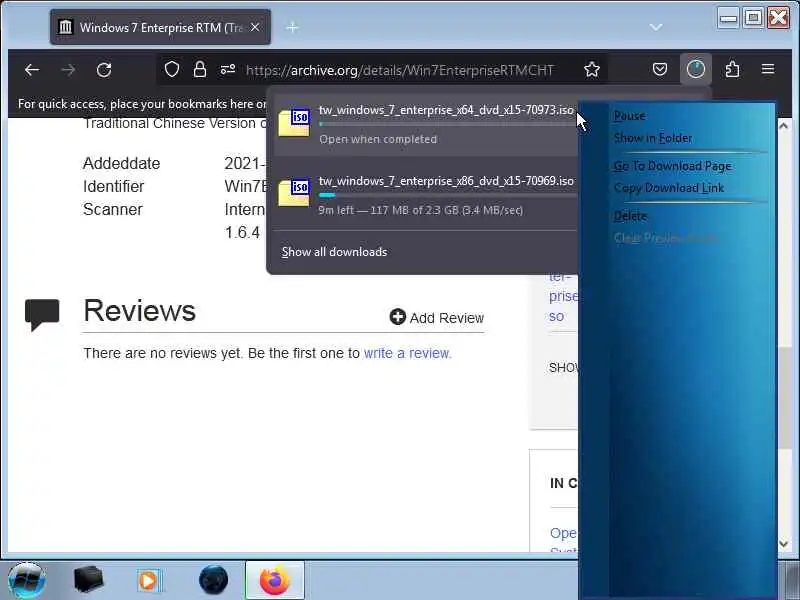This screenshot has height=600, width=800.
Task: Select tw_windows_7_enterprise_x86_dvd_x15-70969.iso download entry
Action: [x=427, y=195]
